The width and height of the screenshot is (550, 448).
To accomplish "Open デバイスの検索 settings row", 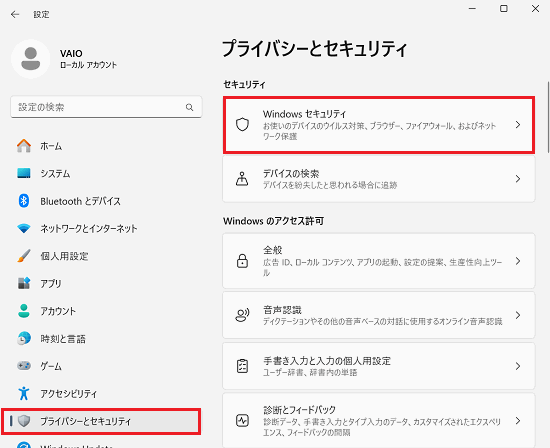I will pos(379,179).
